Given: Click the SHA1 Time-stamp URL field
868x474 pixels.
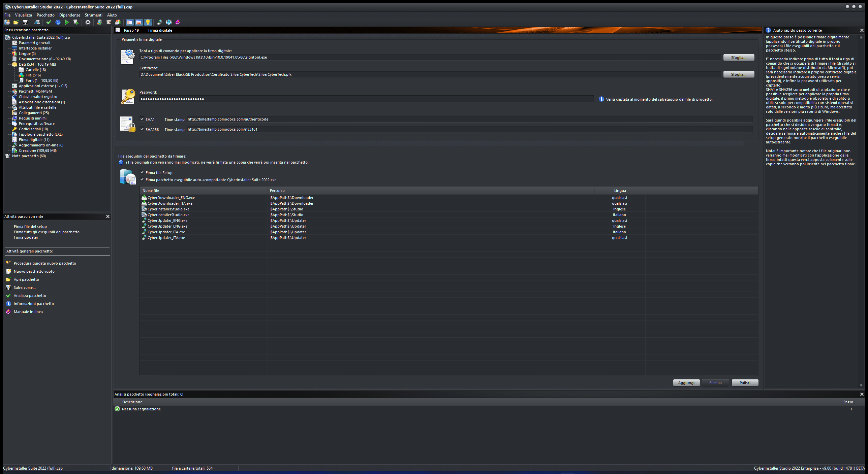Looking at the screenshot, I should [470, 119].
